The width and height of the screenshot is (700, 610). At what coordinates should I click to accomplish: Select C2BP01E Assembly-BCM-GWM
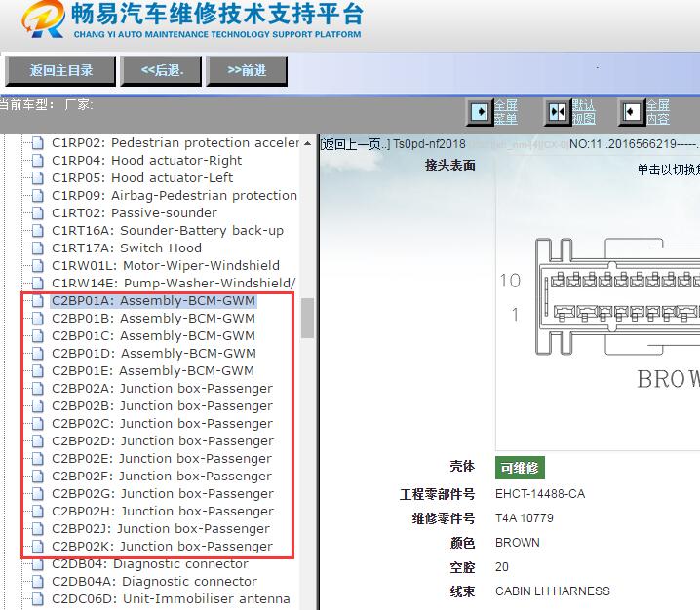pos(153,371)
